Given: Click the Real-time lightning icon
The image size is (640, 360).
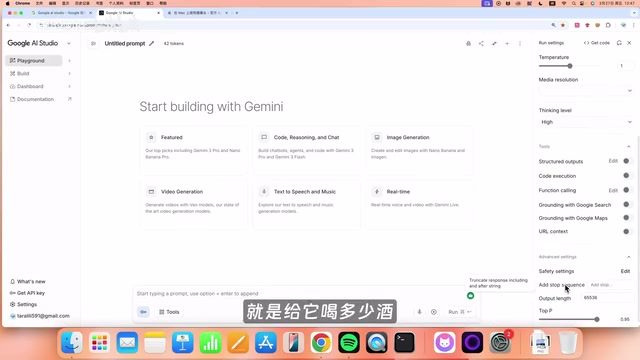Looking at the screenshot, I should tap(377, 191).
